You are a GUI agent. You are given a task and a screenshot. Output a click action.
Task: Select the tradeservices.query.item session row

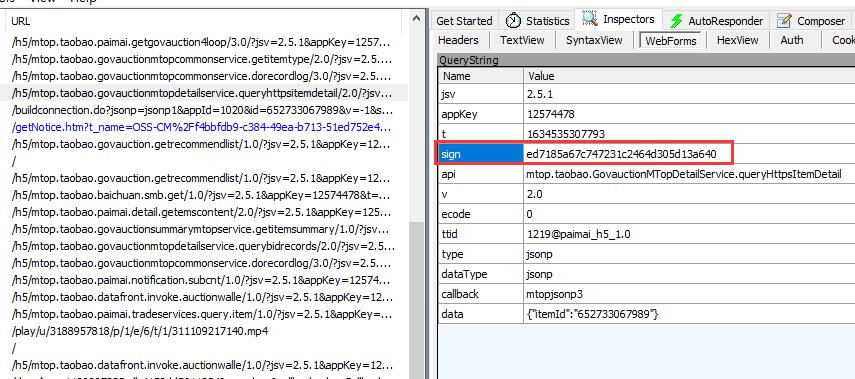[x=204, y=314]
